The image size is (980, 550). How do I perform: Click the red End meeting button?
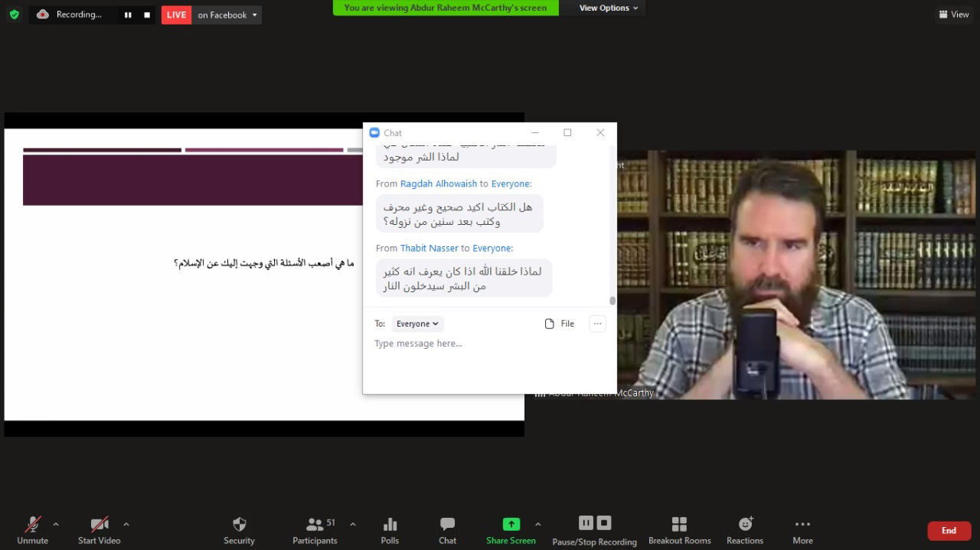click(949, 530)
